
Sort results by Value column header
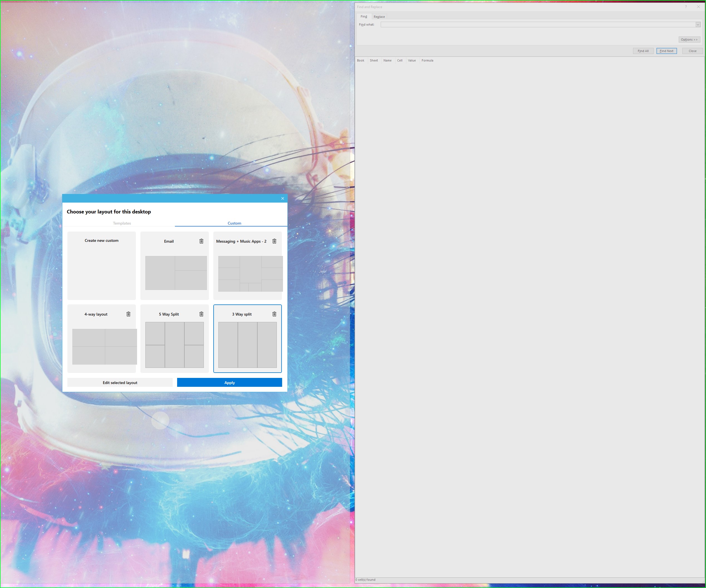[x=412, y=60]
